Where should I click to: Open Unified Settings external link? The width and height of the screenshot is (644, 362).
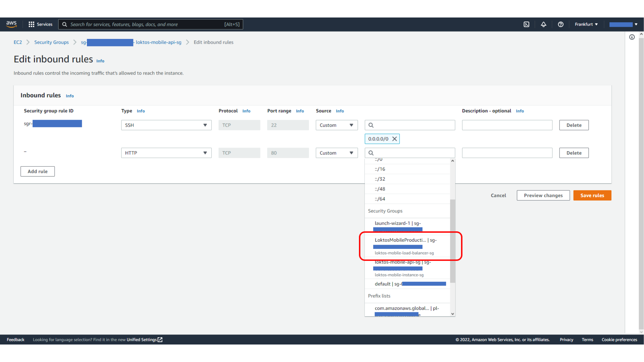144,340
